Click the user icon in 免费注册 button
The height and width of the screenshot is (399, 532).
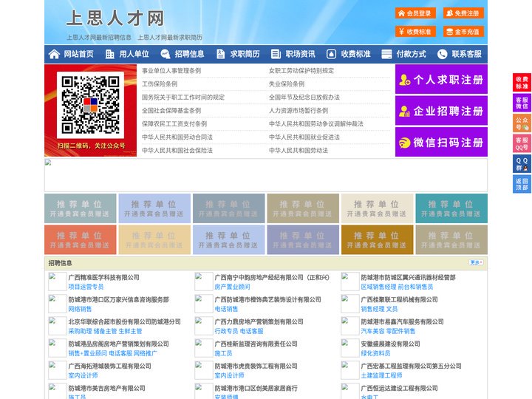click(449, 13)
